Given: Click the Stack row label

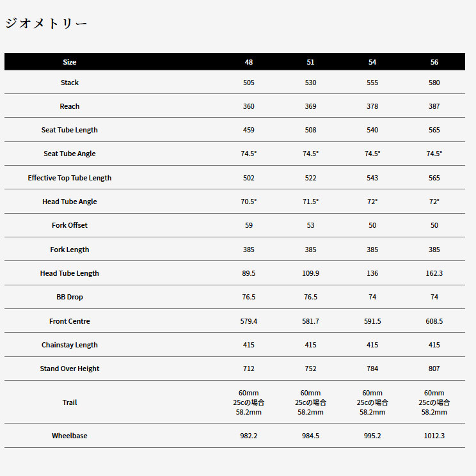Looking at the screenshot, I should point(70,83).
